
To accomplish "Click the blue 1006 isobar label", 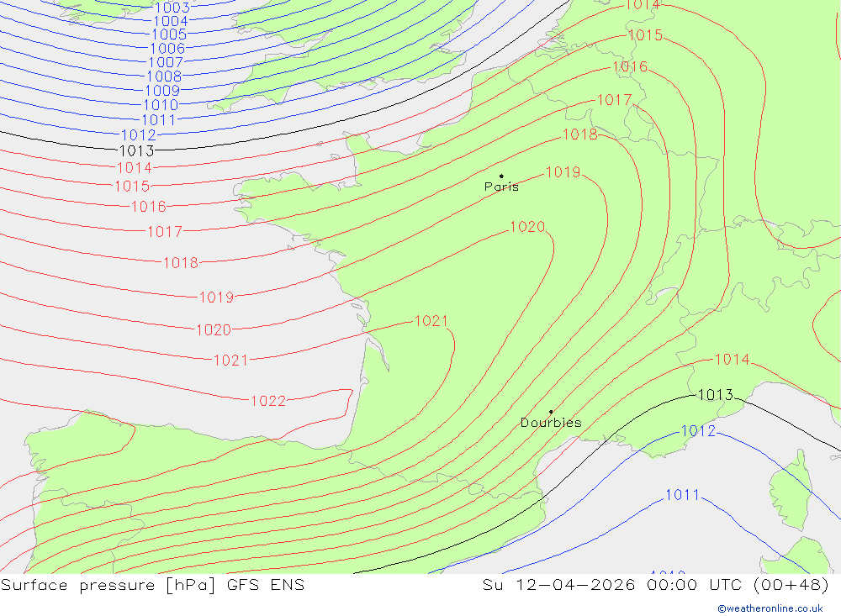I will coord(168,49).
